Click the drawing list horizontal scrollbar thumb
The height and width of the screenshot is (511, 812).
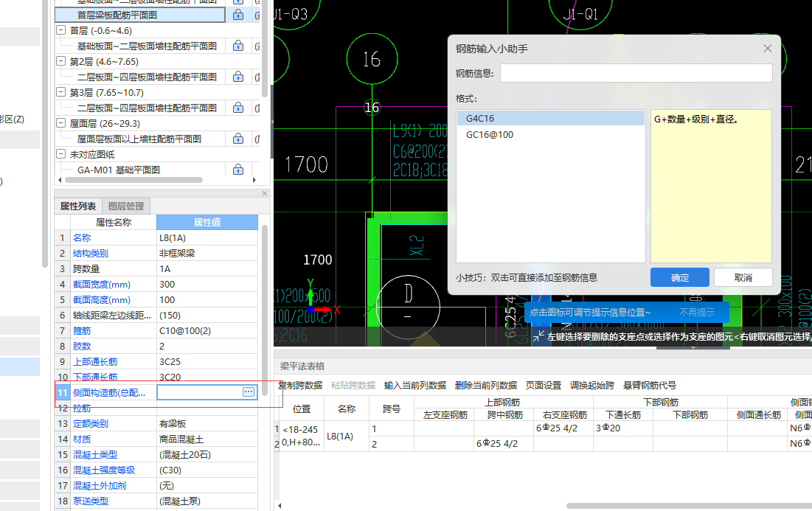133,180
